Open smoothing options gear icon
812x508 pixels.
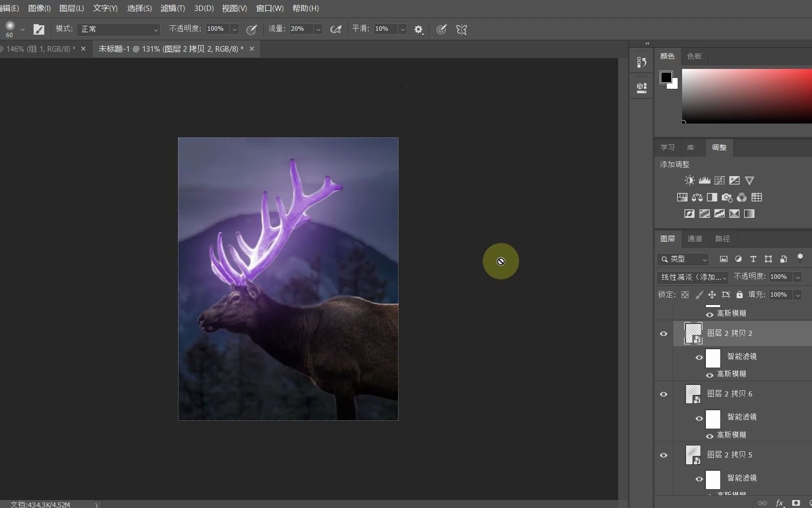click(418, 29)
